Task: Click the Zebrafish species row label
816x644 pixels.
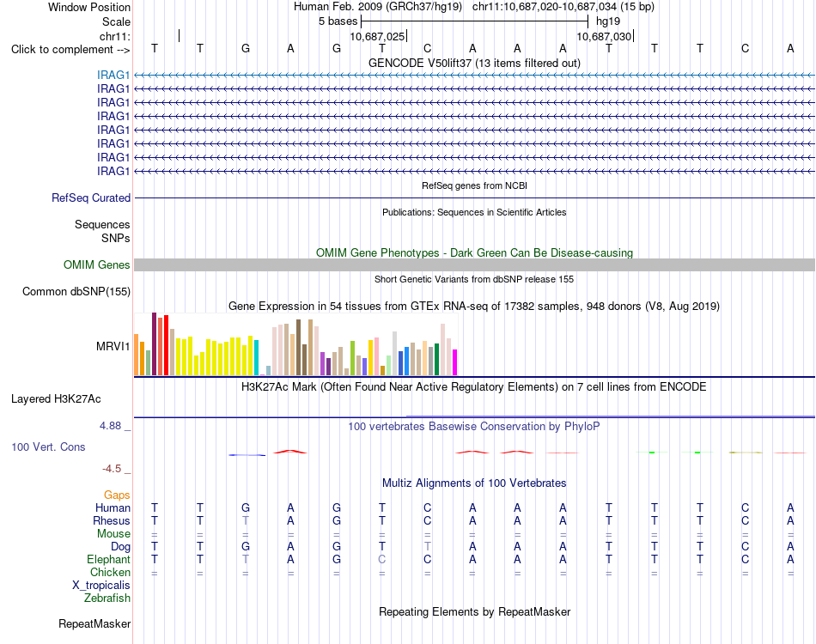Action: (x=107, y=598)
